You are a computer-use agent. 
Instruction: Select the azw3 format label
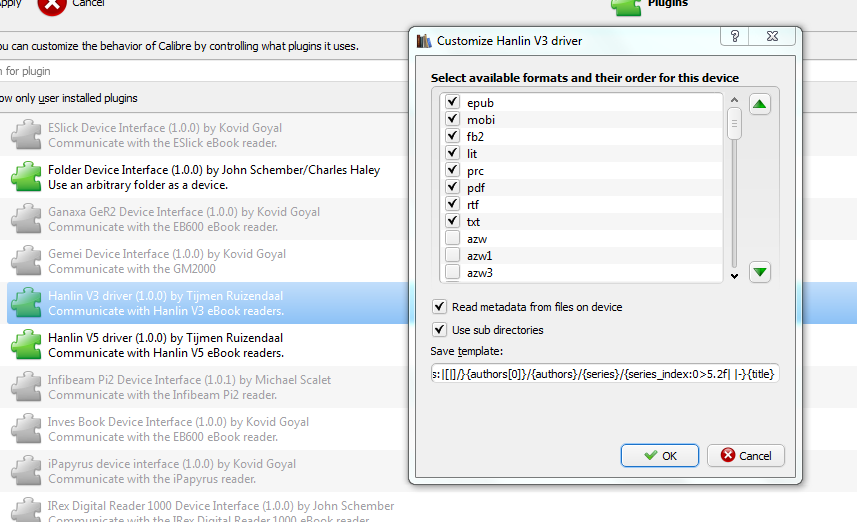pyautogui.click(x=479, y=273)
